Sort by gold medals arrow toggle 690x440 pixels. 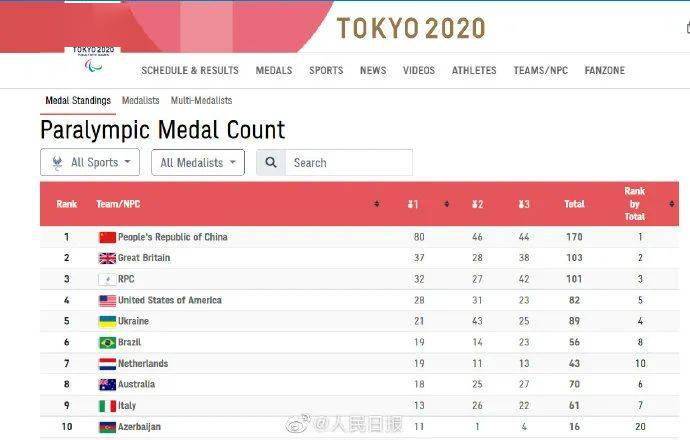click(x=447, y=204)
